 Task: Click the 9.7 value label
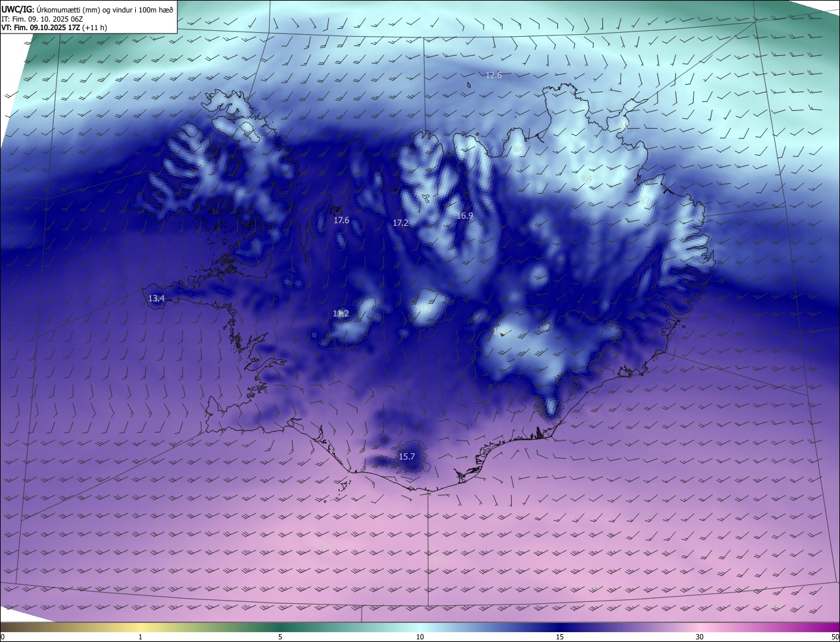click(x=644, y=201)
